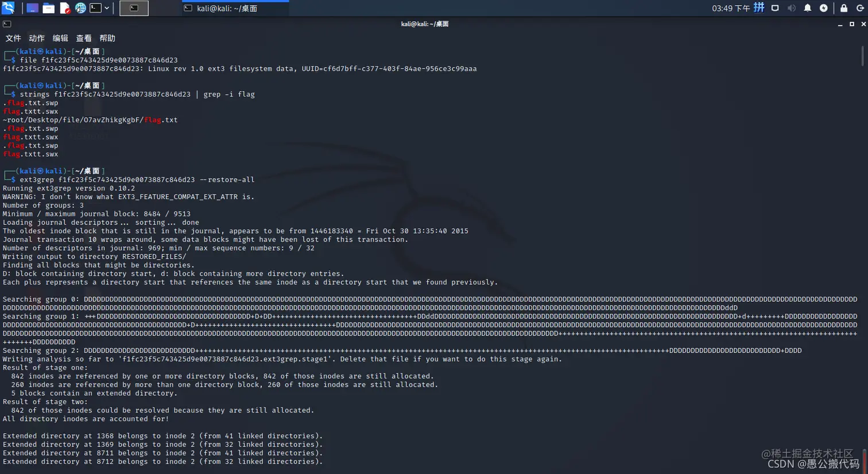Click the ext3 filesystem data UUID output line

click(x=239, y=69)
